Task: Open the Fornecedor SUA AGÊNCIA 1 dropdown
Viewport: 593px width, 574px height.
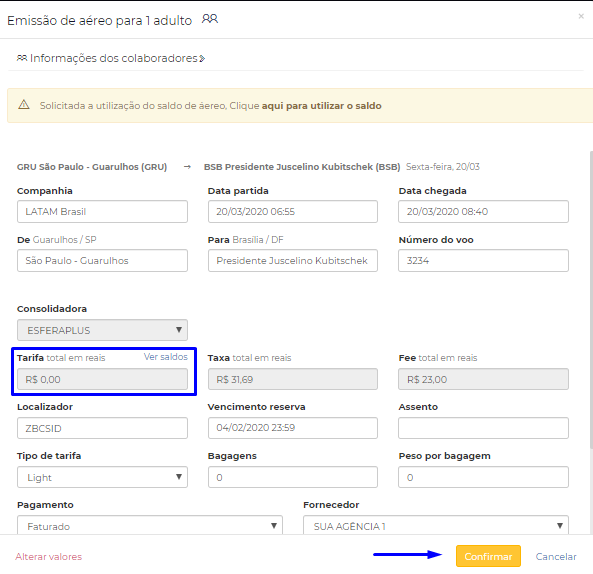Action: point(436,525)
